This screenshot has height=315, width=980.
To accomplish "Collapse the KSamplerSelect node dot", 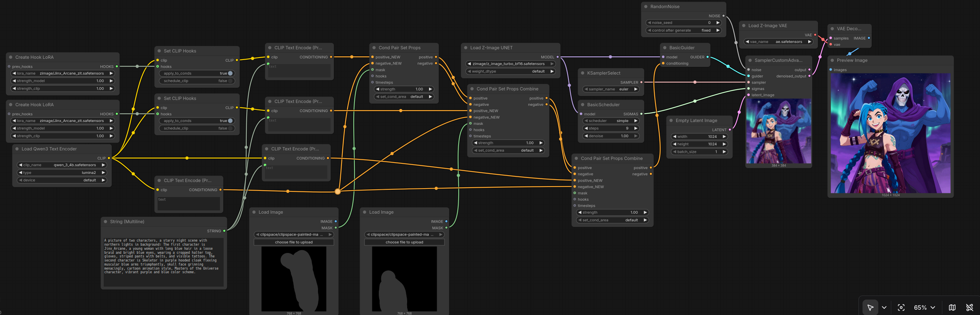I will point(583,73).
